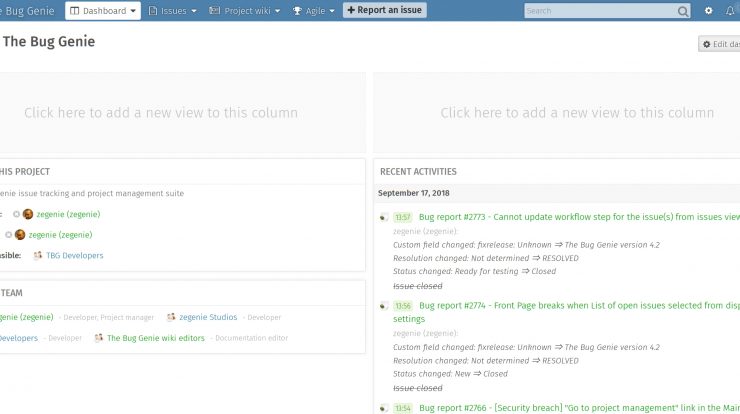Add a new view to right column

coord(557,112)
